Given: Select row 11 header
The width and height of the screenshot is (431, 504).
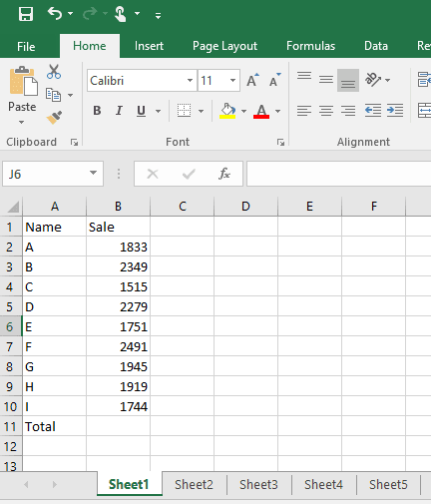Looking at the screenshot, I should point(10,426).
